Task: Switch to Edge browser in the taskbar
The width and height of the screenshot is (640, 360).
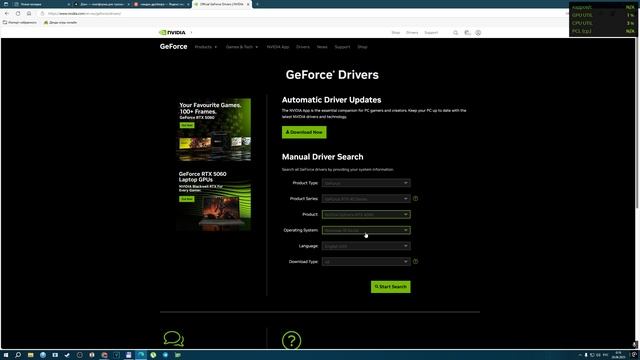Action: (x=141, y=355)
